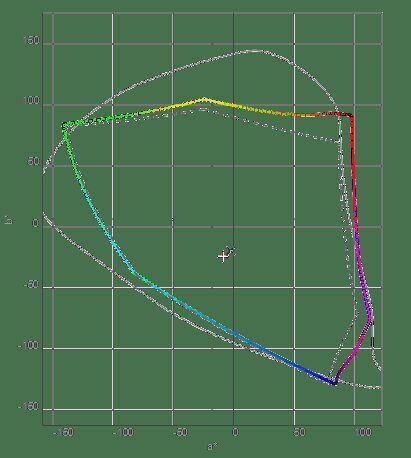Click the 50 tick label on the vertical axis
Viewport: 411px width, 458px height.
(32, 162)
